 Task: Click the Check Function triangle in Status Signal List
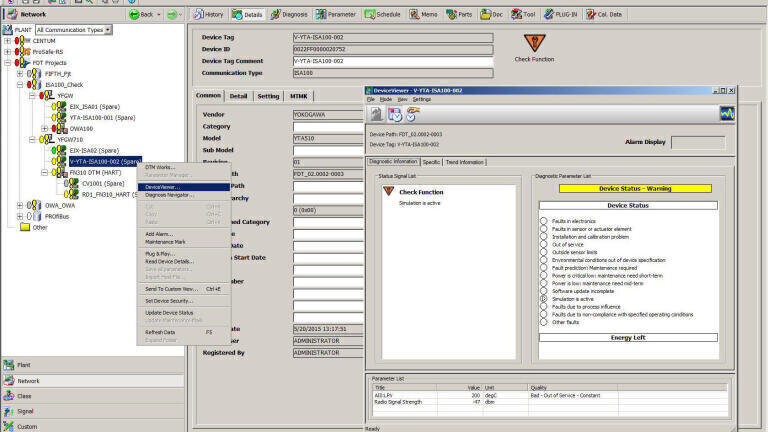(x=388, y=191)
